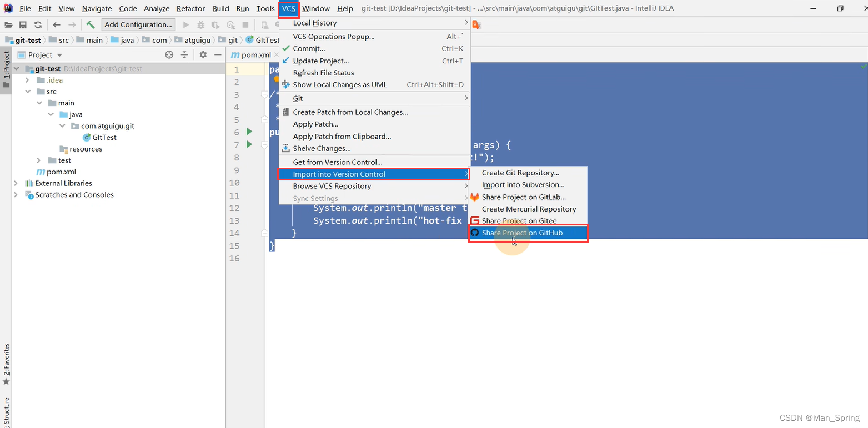
Task: Open the Refactor menu
Action: 190,8
